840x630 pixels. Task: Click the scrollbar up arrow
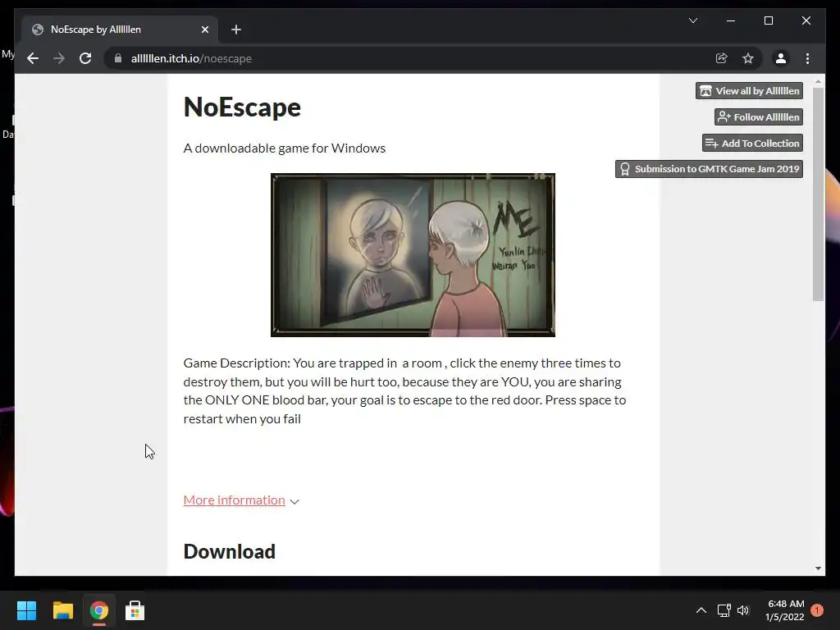818,81
